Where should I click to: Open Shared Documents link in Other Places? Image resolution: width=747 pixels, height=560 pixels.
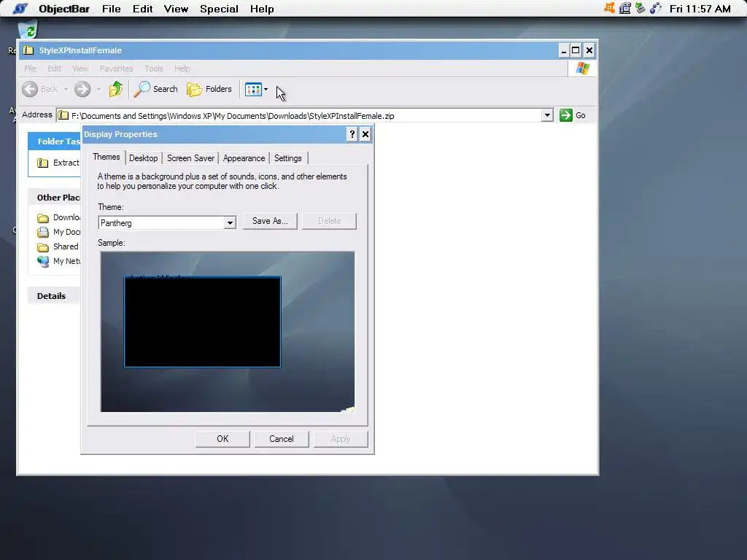[58, 246]
